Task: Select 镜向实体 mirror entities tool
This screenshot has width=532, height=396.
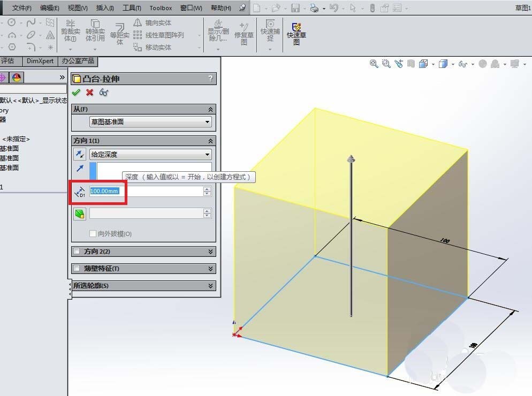Action: (x=153, y=22)
